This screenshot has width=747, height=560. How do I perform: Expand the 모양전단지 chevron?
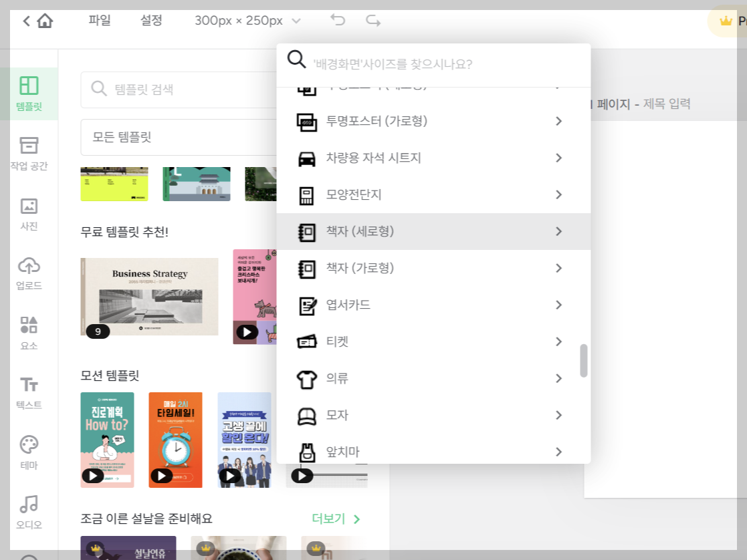coord(559,194)
